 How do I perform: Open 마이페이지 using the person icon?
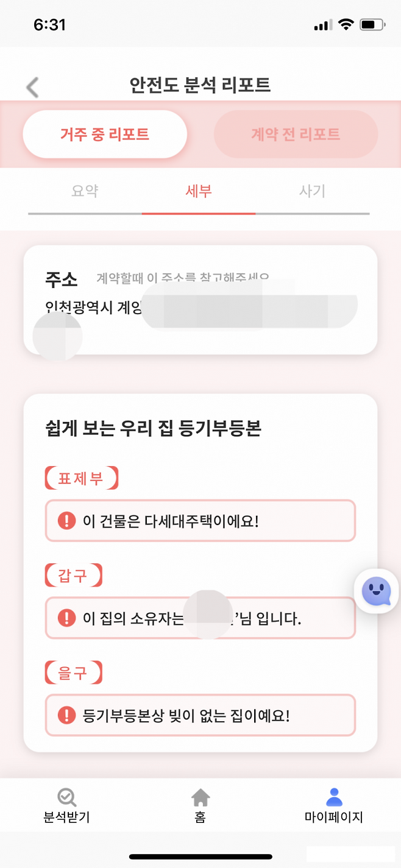[334, 795]
